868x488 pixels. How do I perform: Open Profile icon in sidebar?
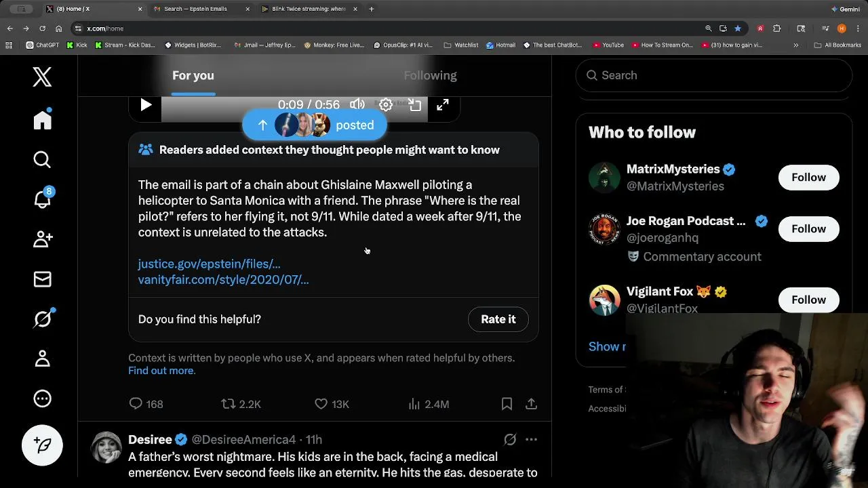coord(42,359)
